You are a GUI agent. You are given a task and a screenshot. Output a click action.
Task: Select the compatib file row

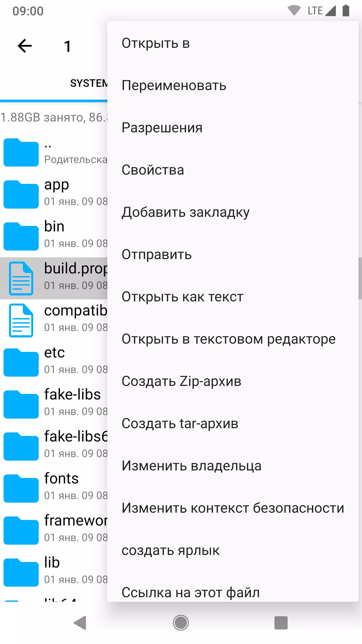tap(54, 320)
